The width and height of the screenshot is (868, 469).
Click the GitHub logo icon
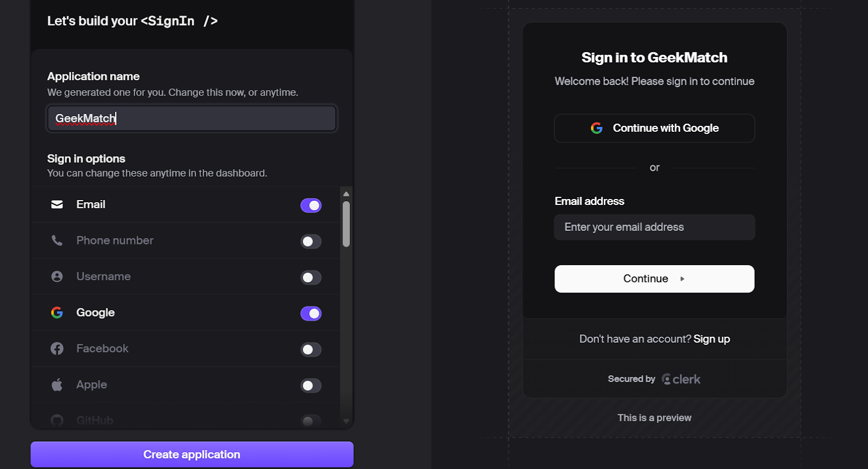[57, 420]
